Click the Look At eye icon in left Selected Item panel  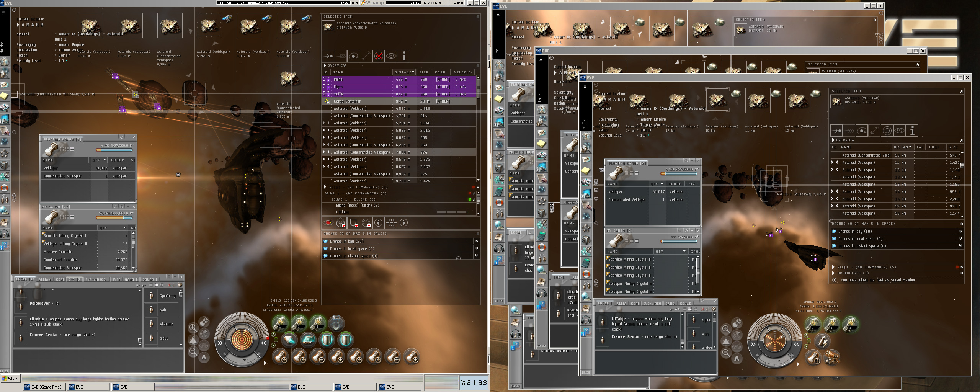tap(391, 56)
